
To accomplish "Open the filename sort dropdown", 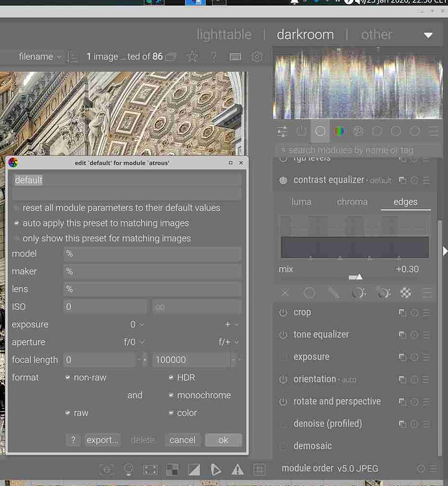I will [40, 56].
